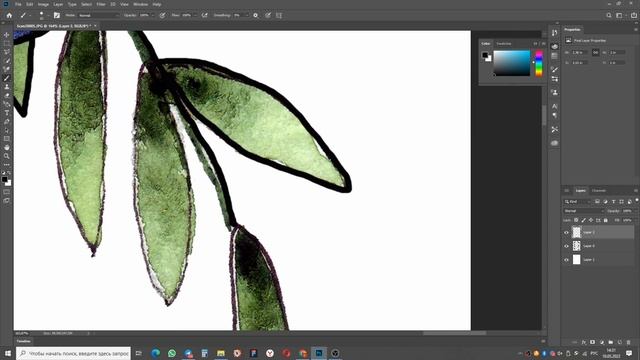Viewport: 640px width, 360px height.
Task: Click the delete layer trash icon
Action: 629,342
